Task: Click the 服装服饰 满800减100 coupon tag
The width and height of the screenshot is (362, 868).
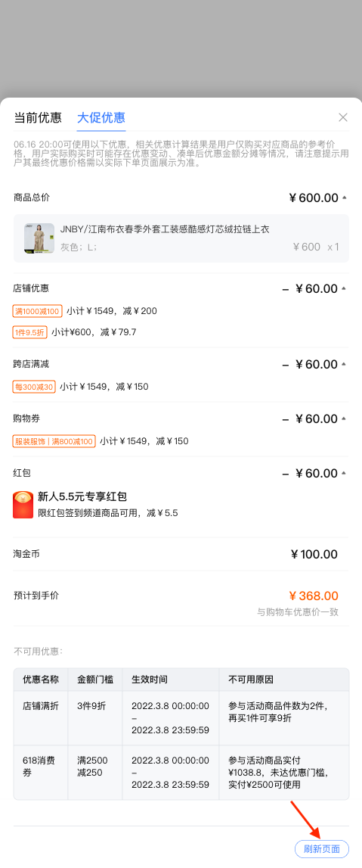Action: click(x=54, y=441)
